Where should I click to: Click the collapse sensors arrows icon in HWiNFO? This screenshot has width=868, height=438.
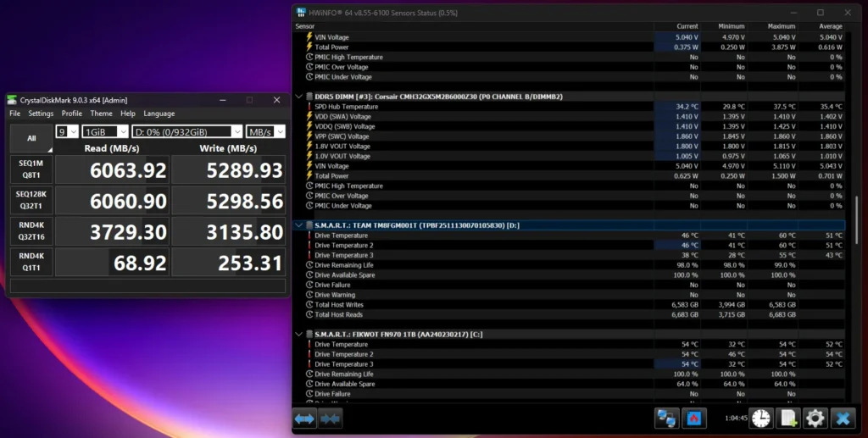pos(330,419)
